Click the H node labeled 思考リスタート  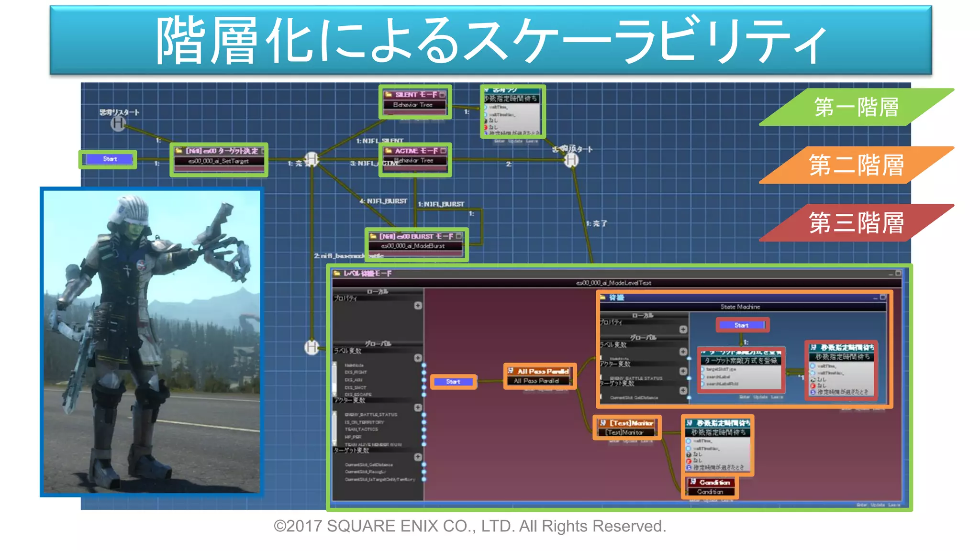click(118, 124)
